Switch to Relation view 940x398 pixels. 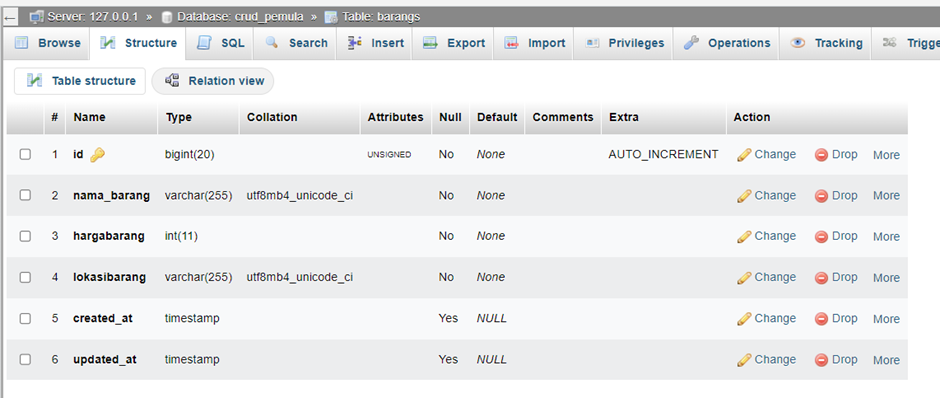213,81
